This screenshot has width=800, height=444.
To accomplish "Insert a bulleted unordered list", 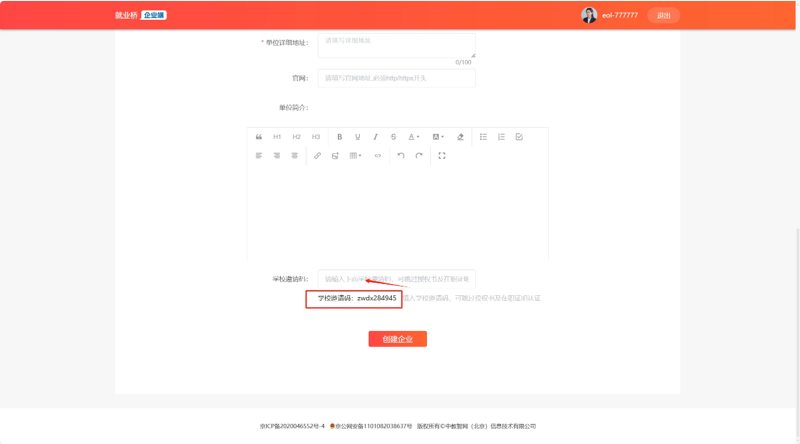I will [x=483, y=137].
